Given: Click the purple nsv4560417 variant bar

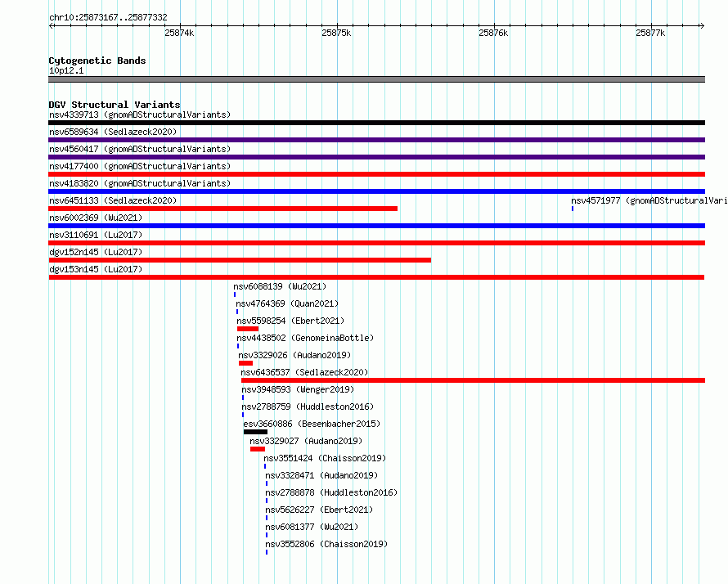Looking at the screenshot, I should pos(376,157).
